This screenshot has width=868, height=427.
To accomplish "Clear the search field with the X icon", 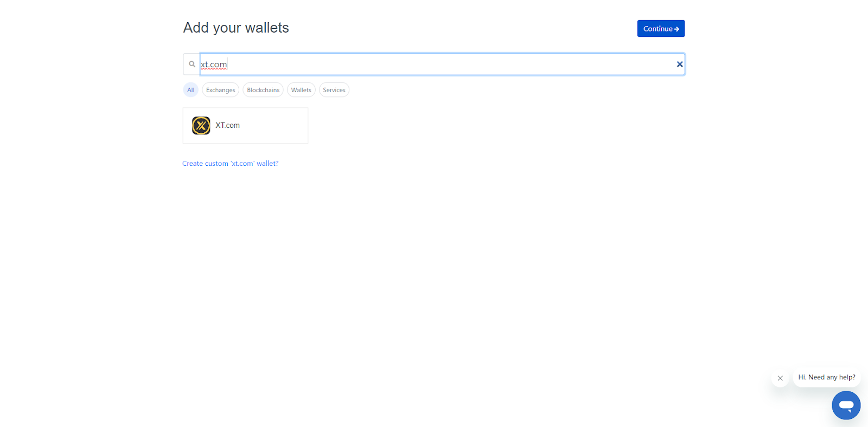I will [679, 64].
